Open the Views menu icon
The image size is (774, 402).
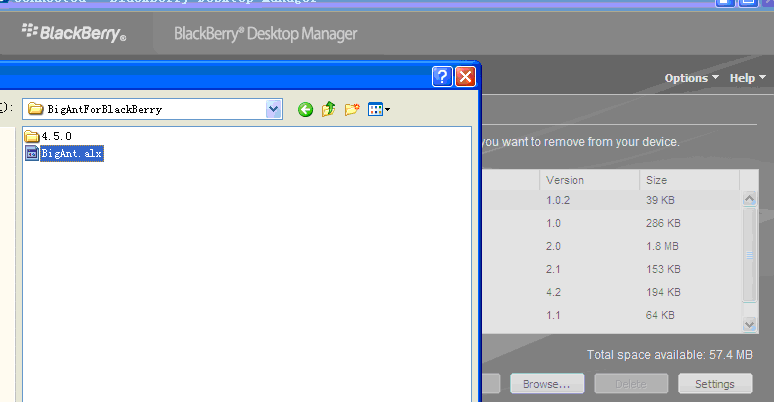[x=379, y=109]
